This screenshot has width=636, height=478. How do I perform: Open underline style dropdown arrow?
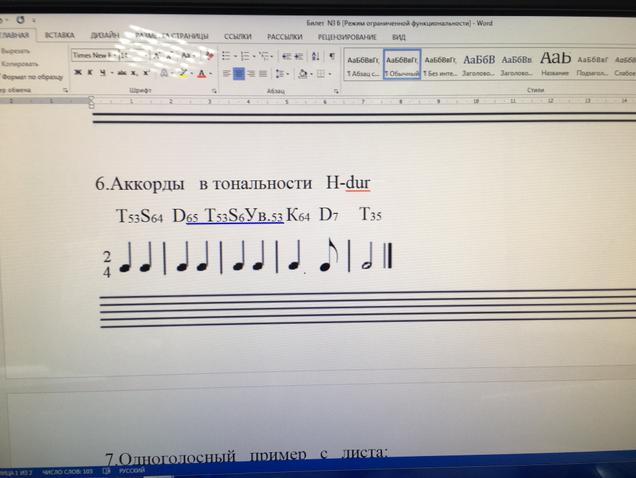111,73
